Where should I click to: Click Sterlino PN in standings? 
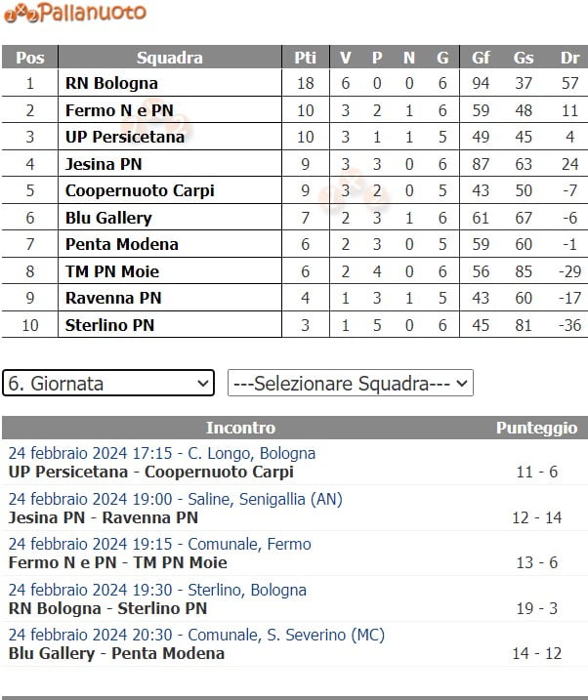tap(109, 325)
